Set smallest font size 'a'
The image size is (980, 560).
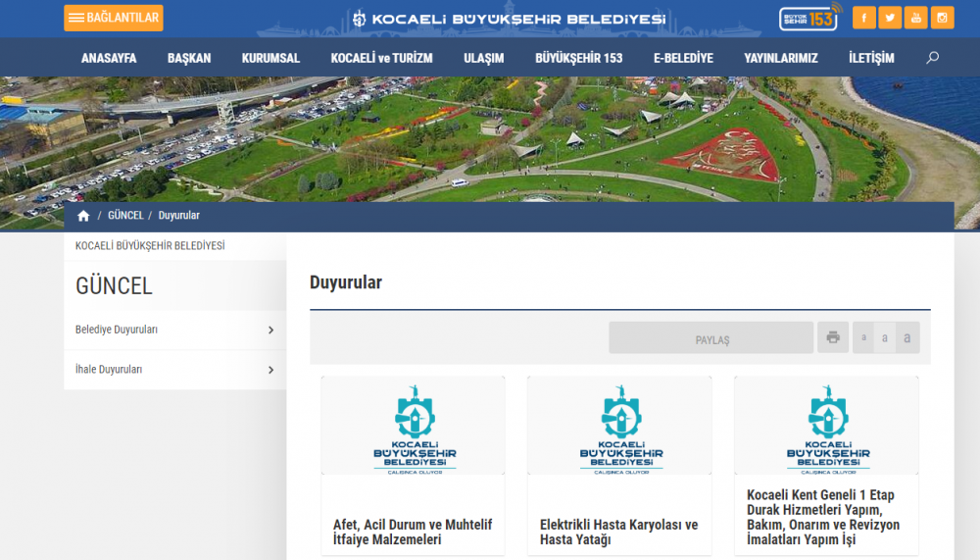tap(863, 338)
